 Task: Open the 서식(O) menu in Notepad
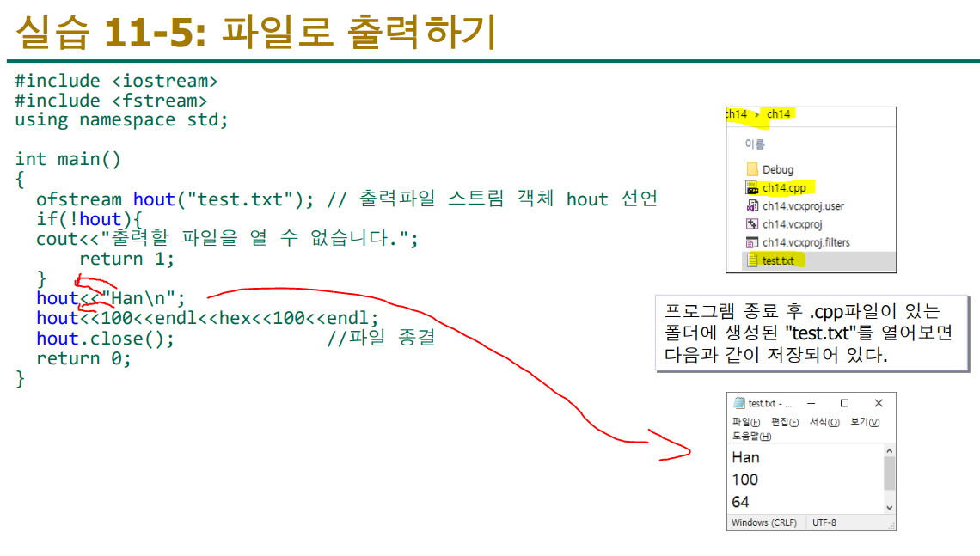click(824, 422)
